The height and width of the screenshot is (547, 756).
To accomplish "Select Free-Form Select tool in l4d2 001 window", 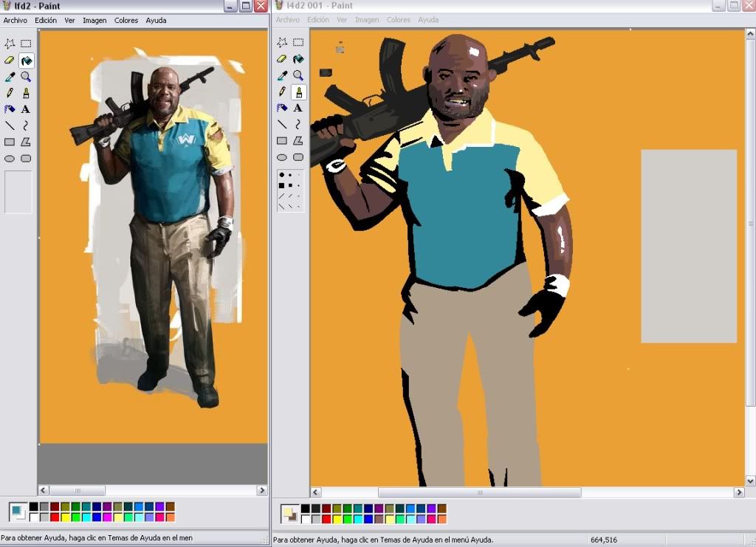I will click(282, 42).
